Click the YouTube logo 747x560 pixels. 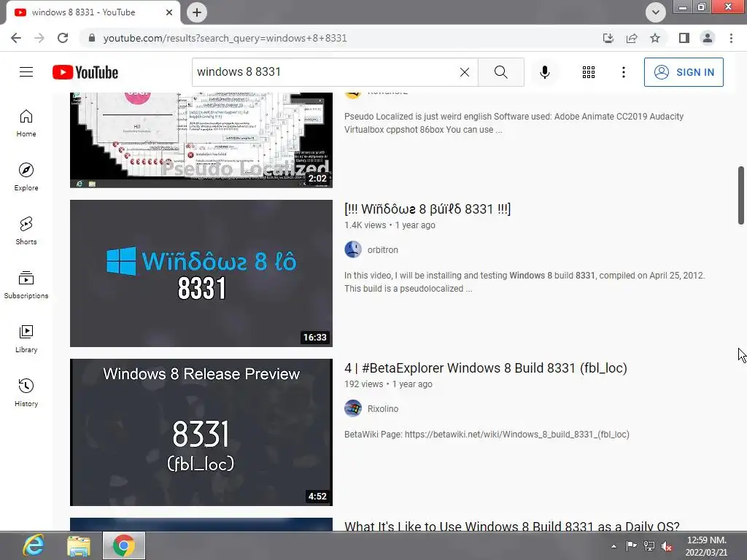[x=85, y=72]
